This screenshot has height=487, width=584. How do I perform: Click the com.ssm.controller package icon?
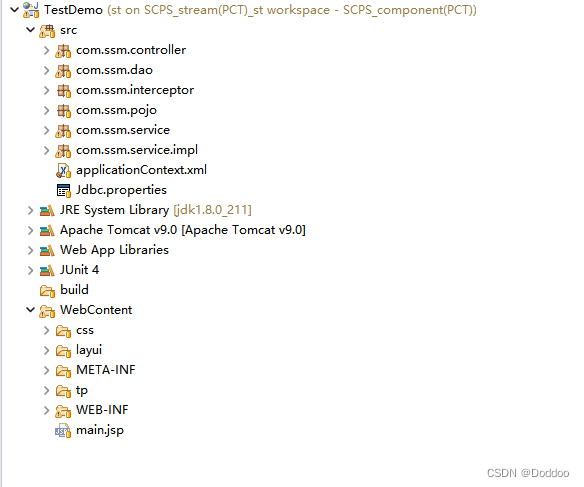pyautogui.click(x=63, y=51)
